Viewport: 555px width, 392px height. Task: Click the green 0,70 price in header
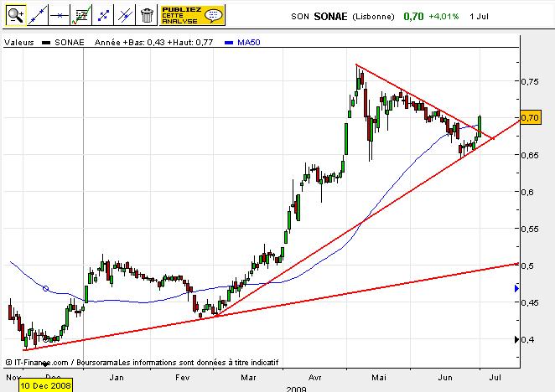click(413, 16)
